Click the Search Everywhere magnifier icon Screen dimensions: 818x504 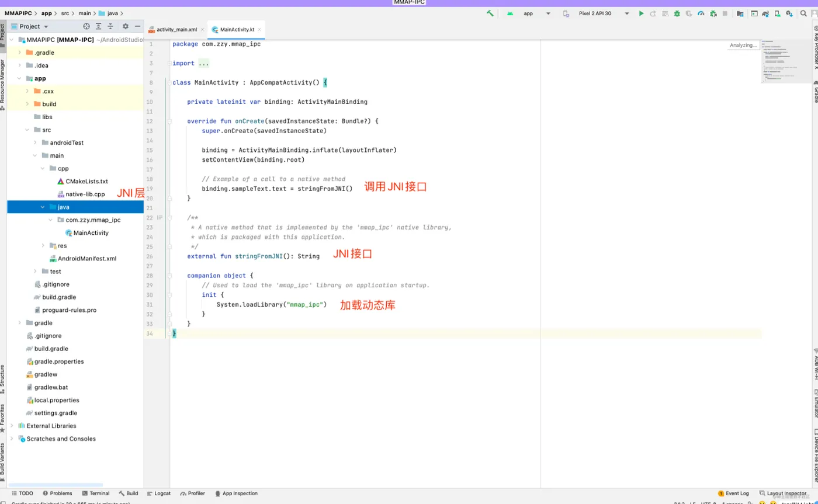pos(803,13)
